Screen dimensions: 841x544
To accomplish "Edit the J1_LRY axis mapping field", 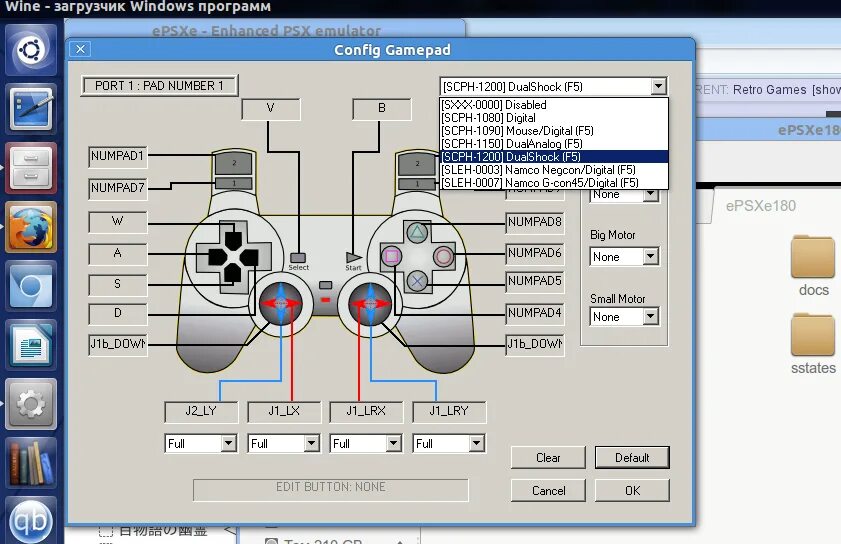I will [449, 411].
